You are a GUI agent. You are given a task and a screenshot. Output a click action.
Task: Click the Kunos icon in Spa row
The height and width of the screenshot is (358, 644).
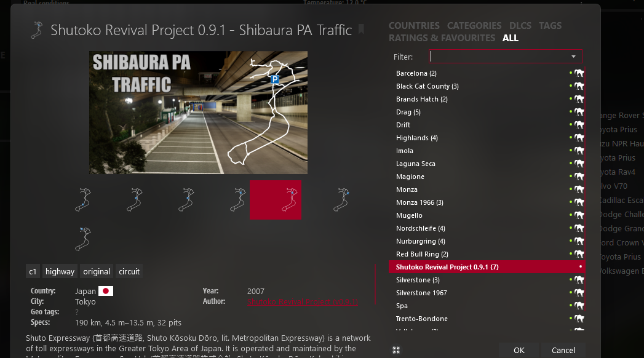click(579, 306)
